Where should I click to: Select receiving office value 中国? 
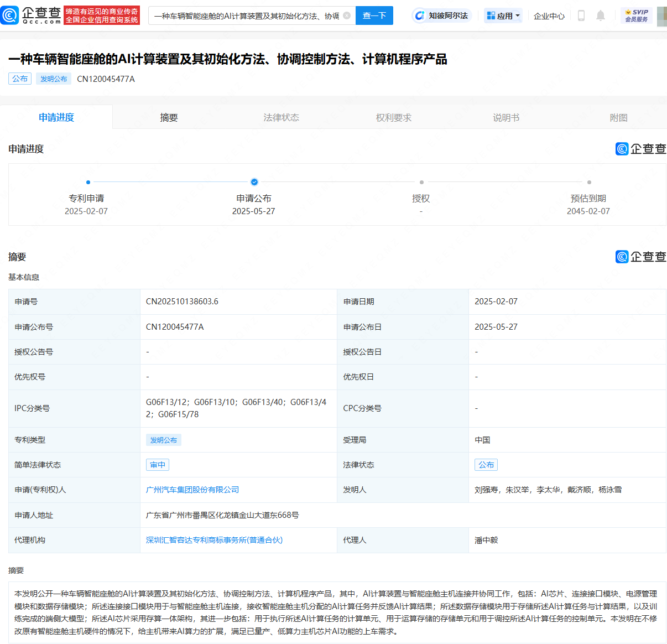tap(482, 440)
